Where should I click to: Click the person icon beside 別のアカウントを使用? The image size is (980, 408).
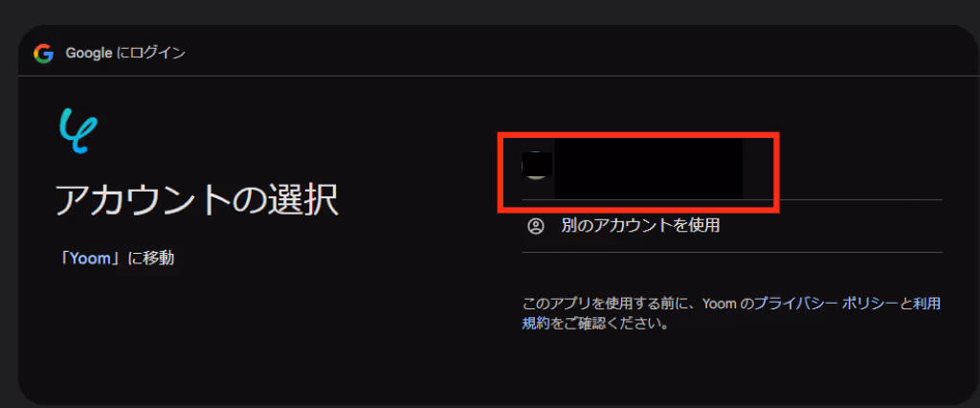tap(536, 226)
